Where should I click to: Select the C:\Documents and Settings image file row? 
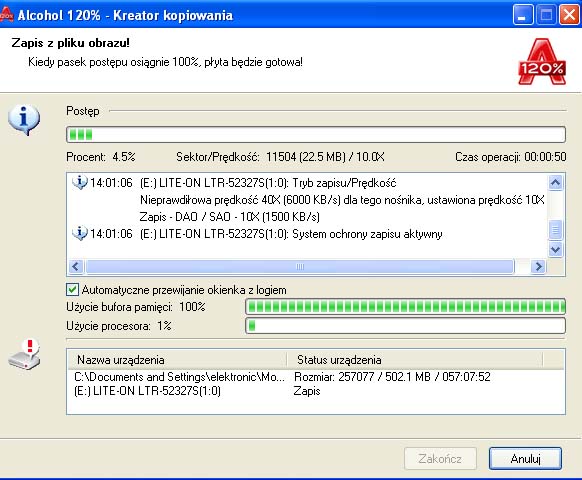pos(315,377)
